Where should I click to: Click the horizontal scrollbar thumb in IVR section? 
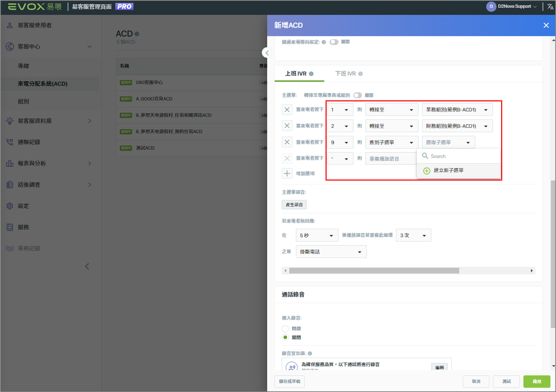pos(374,270)
